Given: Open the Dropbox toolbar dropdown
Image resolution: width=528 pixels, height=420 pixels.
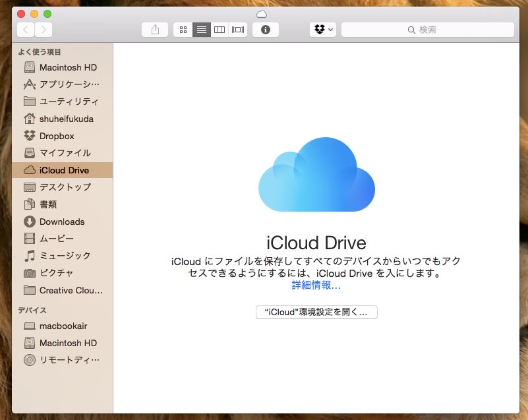Looking at the screenshot, I should (323, 30).
